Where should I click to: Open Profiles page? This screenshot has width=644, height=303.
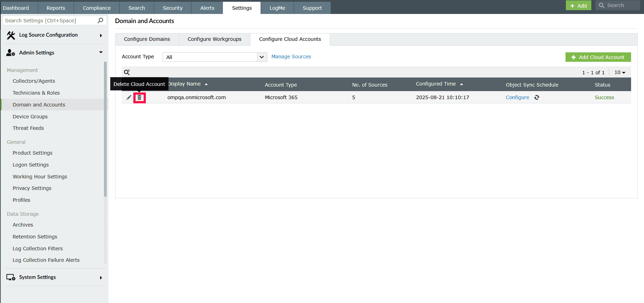pyautogui.click(x=21, y=200)
